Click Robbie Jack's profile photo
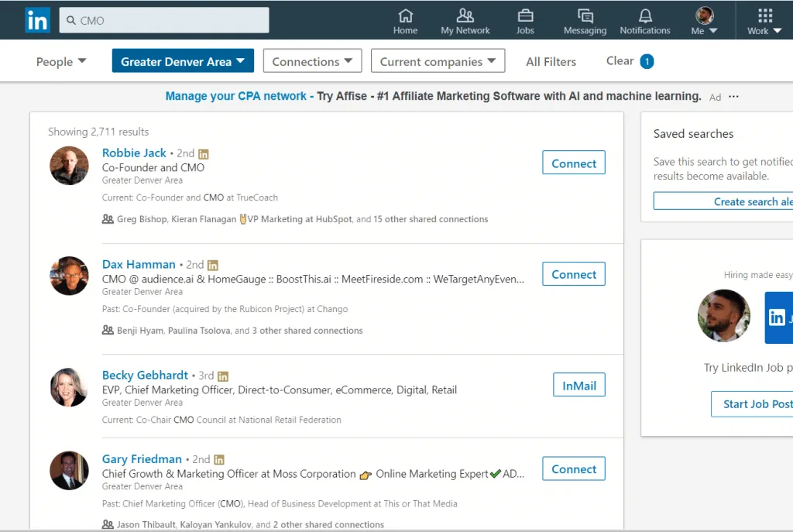 [69, 166]
